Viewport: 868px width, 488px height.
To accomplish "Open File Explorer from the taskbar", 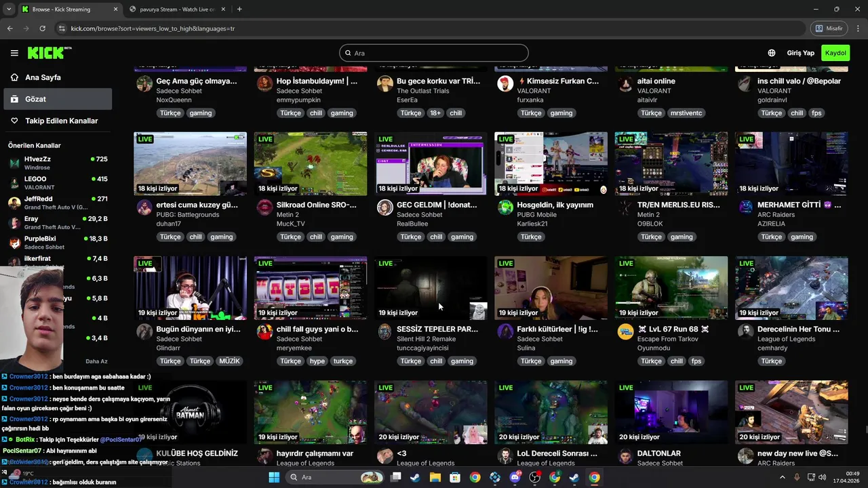I will [435, 477].
